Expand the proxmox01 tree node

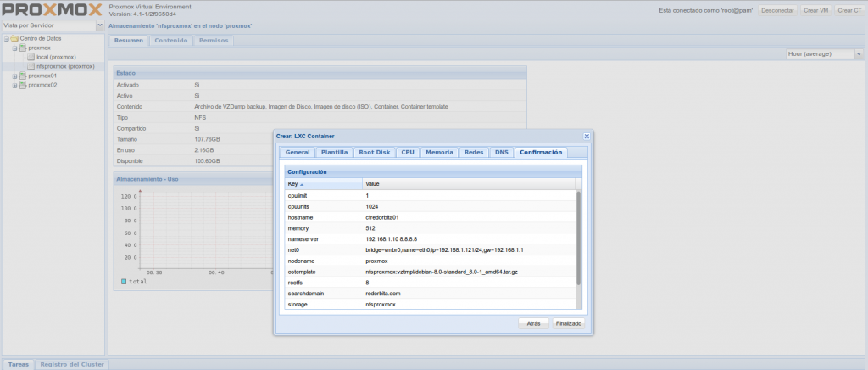point(14,76)
